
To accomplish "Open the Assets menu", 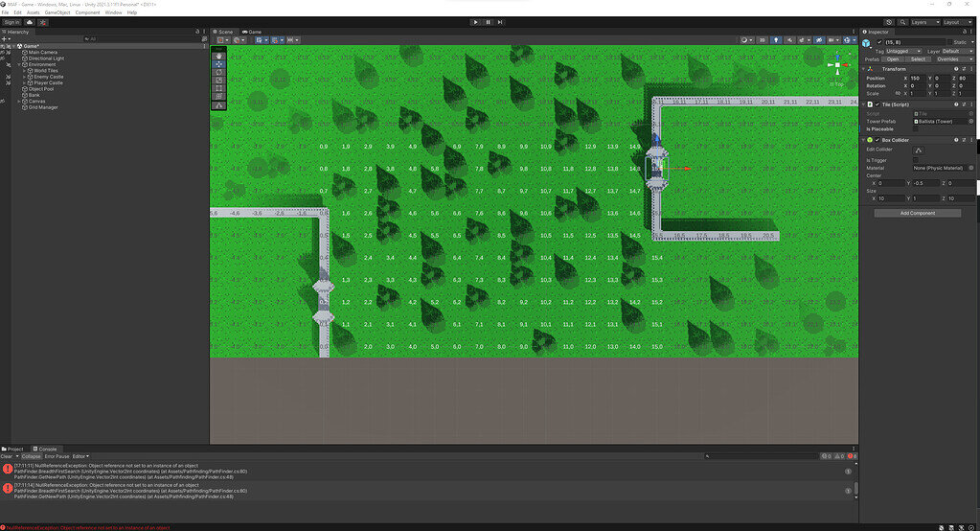I will [x=34, y=12].
